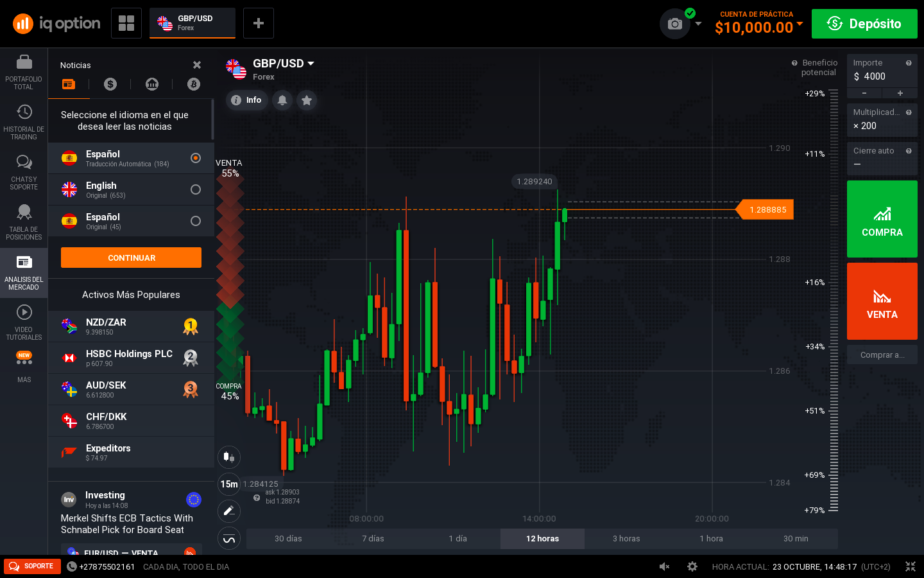
Task: Open AUD/SEK from popular assets
Action: [131, 389]
